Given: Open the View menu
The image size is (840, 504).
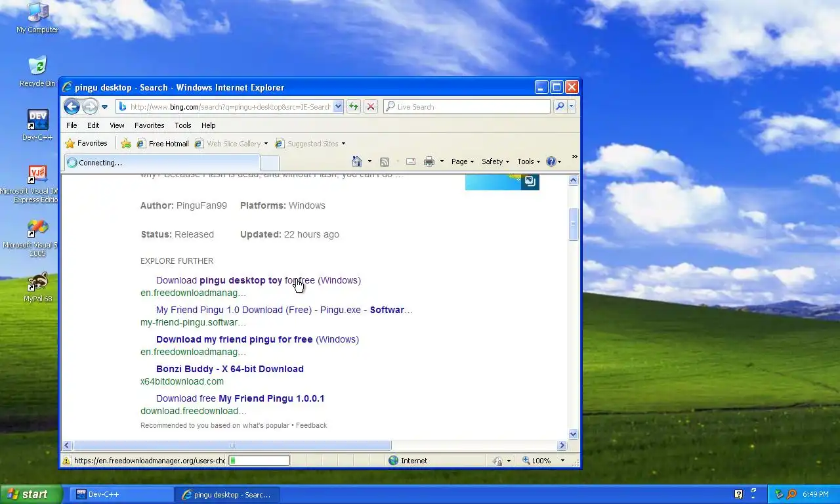Looking at the screenshot, I should tap(117, 125).
